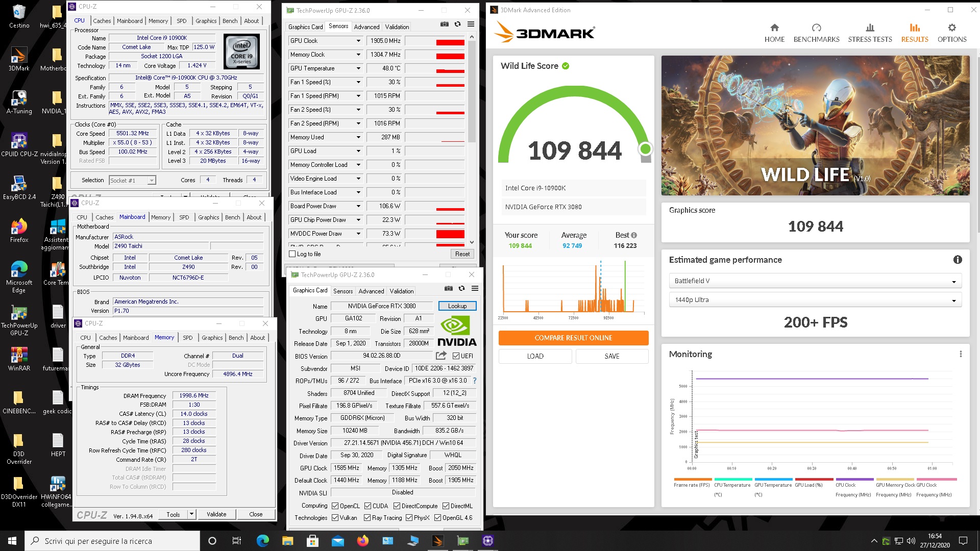Open the Monitoring three-dot menu
This screenshot has width=980, height=551.
click(x=961, y=354)
